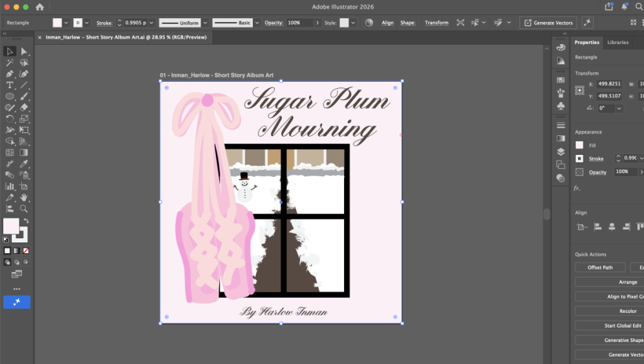
Task: Open the Uniform width profile dropdown
Action: [205, 23]
